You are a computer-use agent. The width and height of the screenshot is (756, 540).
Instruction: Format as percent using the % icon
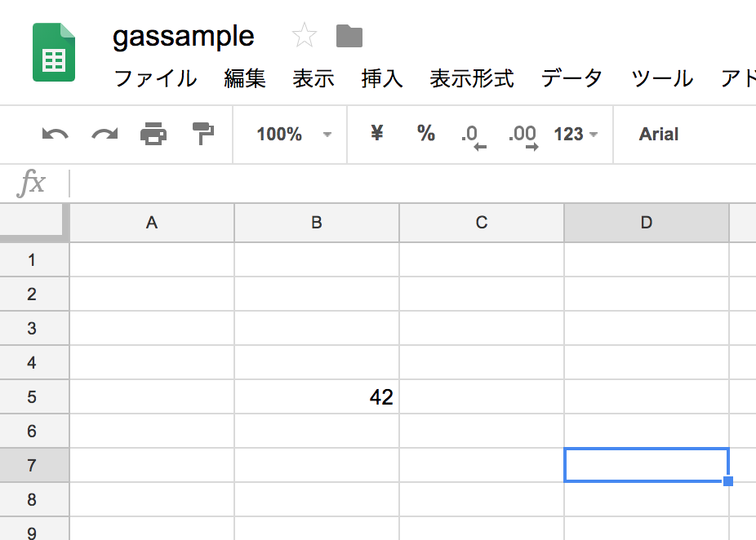point(425,135)
